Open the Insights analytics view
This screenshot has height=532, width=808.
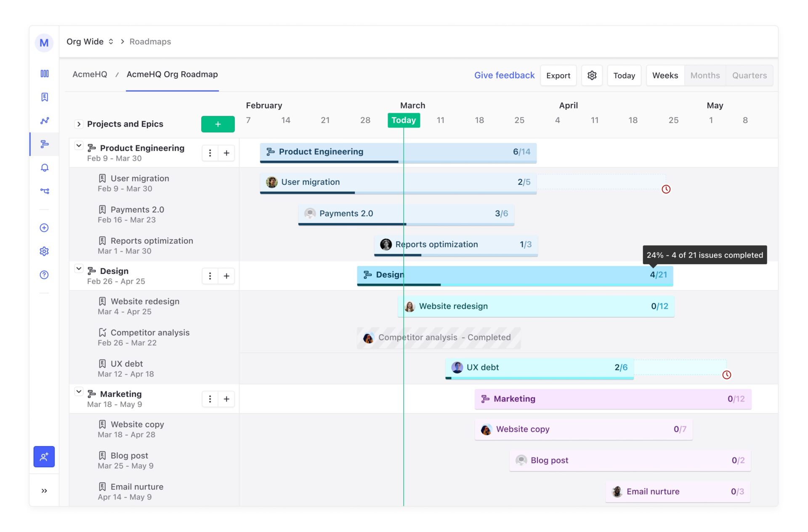(44, 120)
